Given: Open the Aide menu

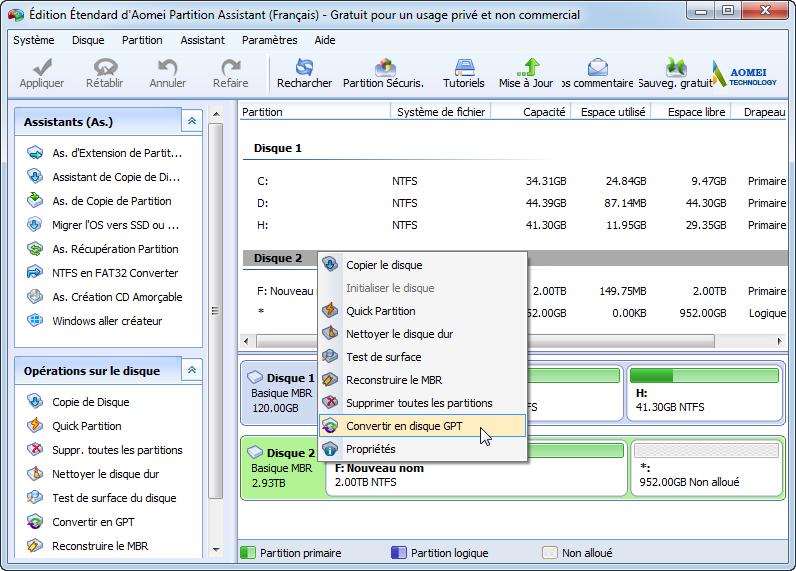Looking at the screenshot, I should 325,40.
